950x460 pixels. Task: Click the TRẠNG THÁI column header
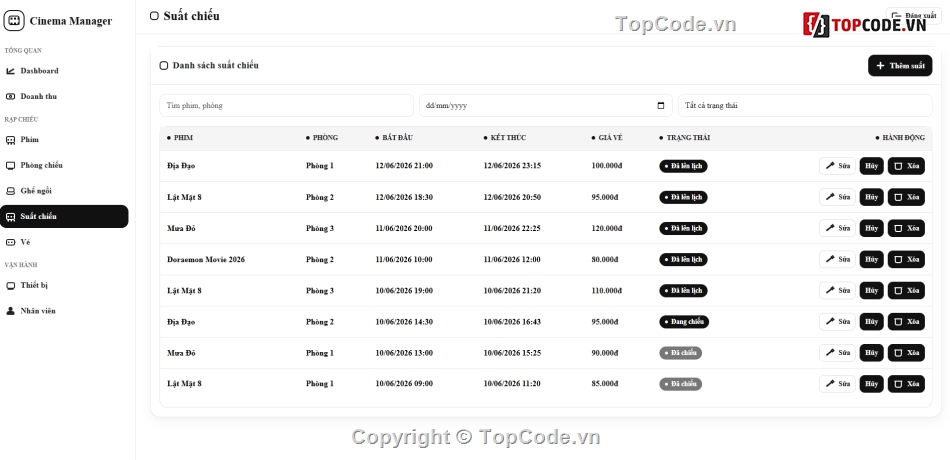coord(685,138)
